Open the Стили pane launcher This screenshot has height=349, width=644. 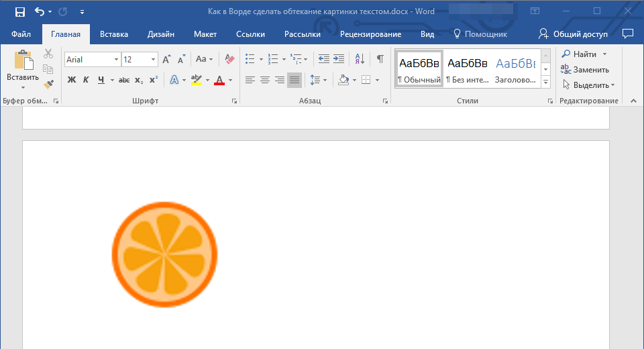(x=550, y=101)
